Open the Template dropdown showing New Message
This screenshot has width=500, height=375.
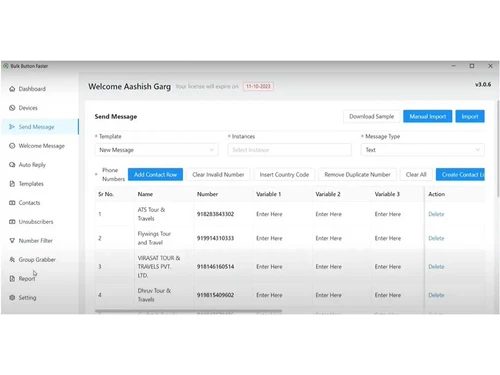pyautogui.click(x=157, y=150)
